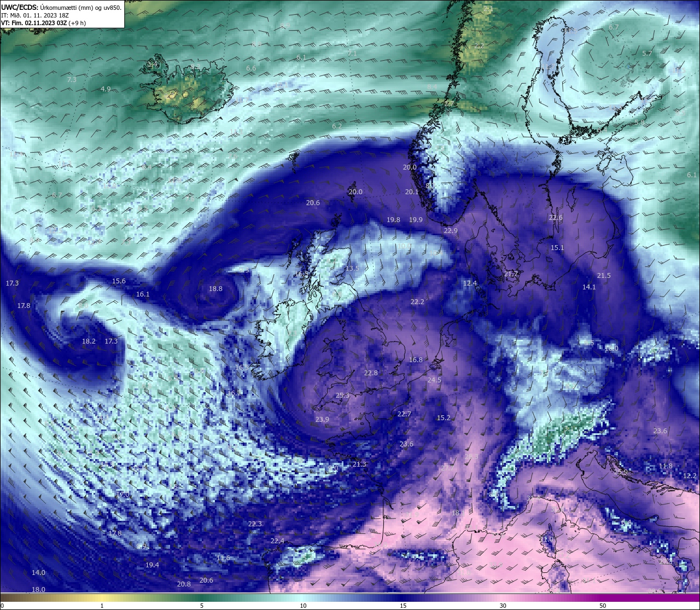The width and height of the screenshot is (700, 610).
Task: Click the 20.1 value label
Action: click(x=412, y=191)
